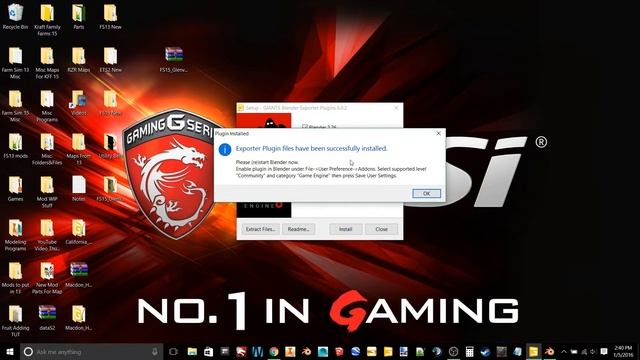Select the ETS2 New desktop folder
The width and height of the screenshot is (640, 360).
(x=110, y=60)
